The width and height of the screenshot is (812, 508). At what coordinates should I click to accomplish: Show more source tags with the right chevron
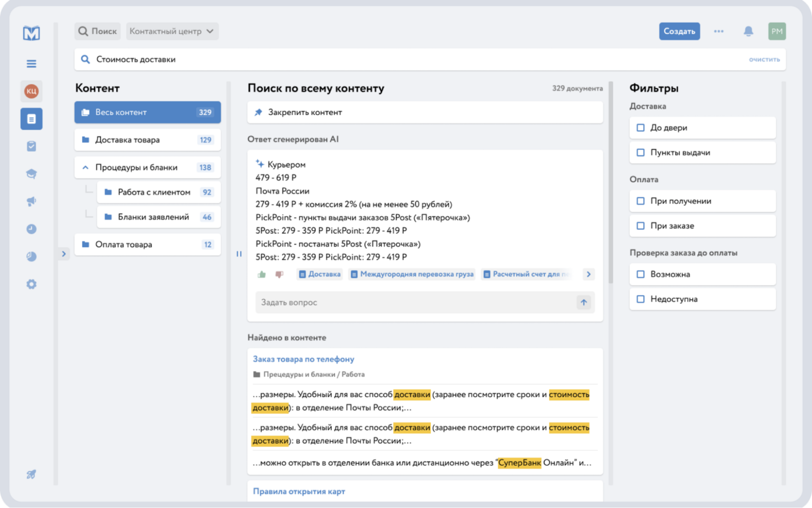click(588, 274)
